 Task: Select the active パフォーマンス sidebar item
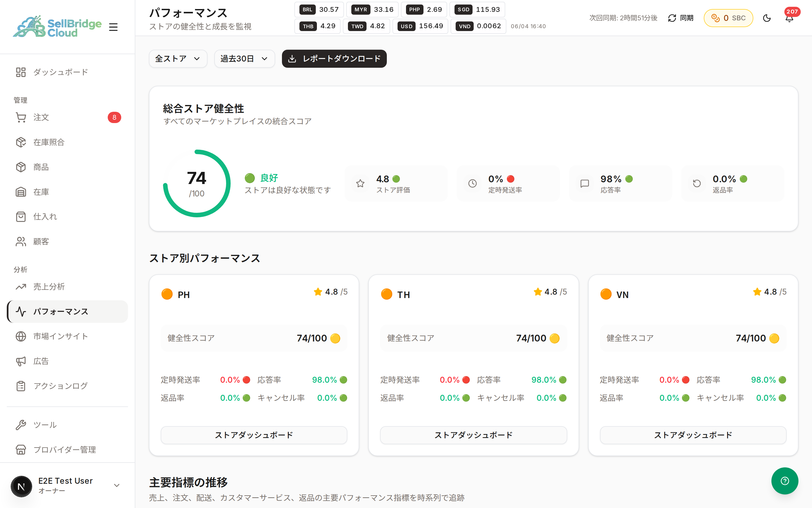(67, 312)
